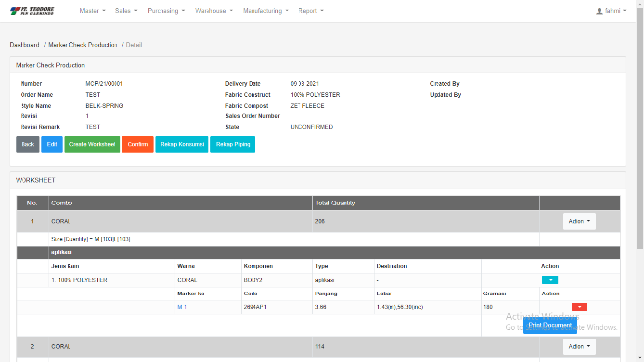Select the 100% POLYESTER fabric construct value

click(315, 94)
